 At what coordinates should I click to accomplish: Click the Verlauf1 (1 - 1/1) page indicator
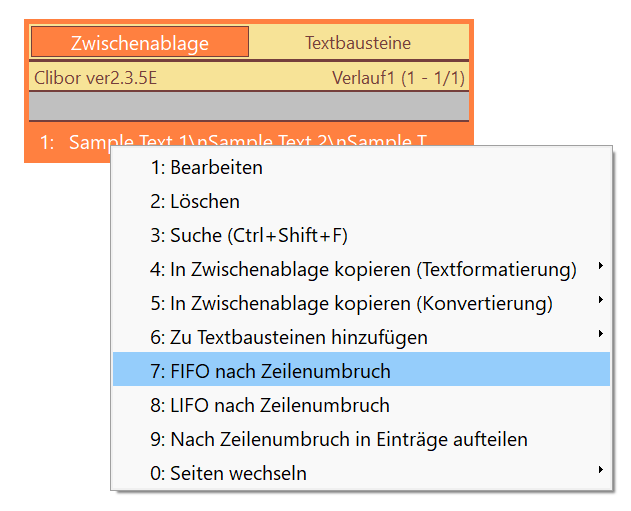[x=398, y=78]
